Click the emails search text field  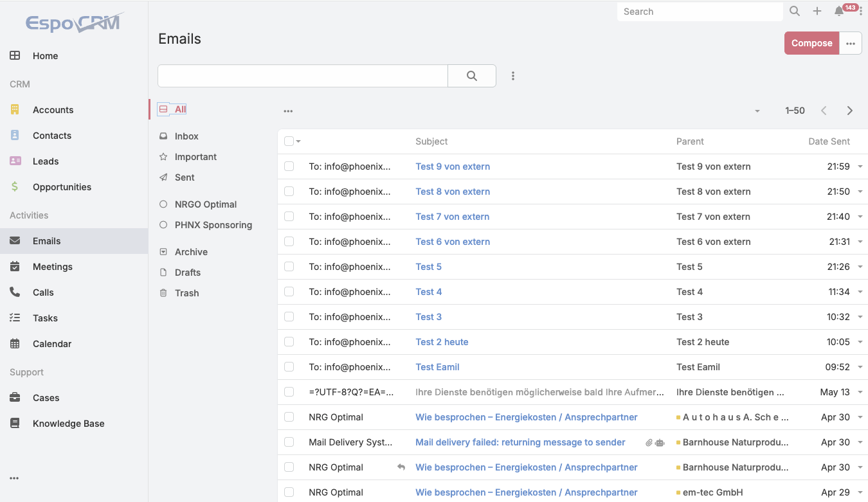(x=303, y=76)
